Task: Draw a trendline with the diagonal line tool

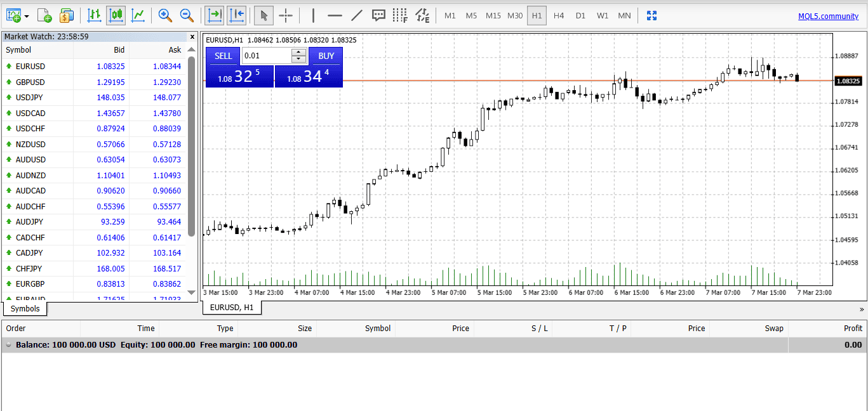Action: point(357,15)
